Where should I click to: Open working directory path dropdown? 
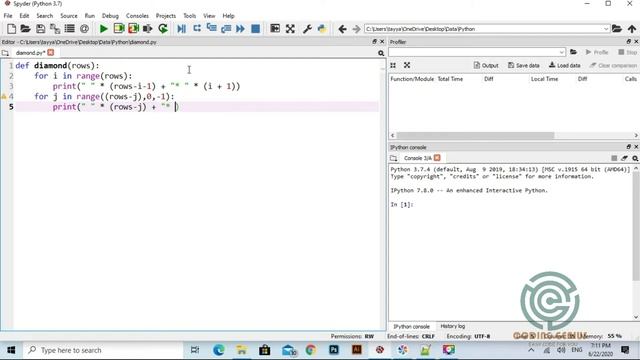pyautogui.click(x=606, y=29)
